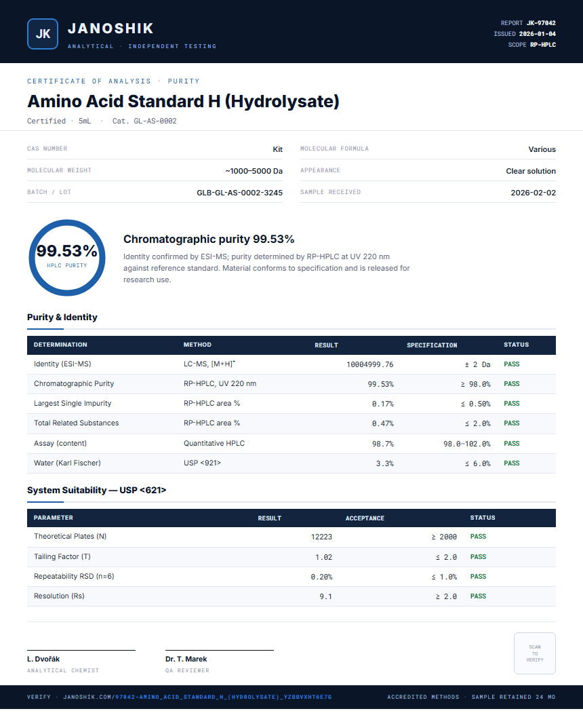583x728 pixels.
Task: Click method Quantitative HPLC
Action: click(214, 444)
